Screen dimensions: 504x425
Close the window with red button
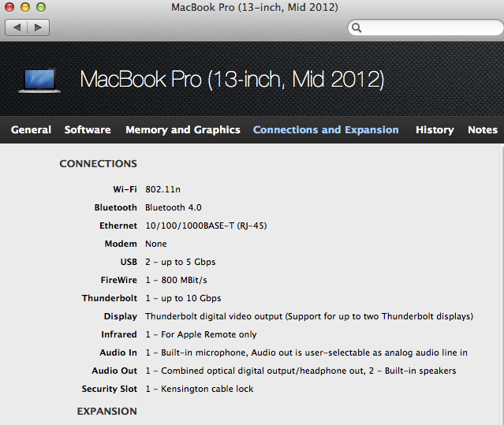coord(9,7)
